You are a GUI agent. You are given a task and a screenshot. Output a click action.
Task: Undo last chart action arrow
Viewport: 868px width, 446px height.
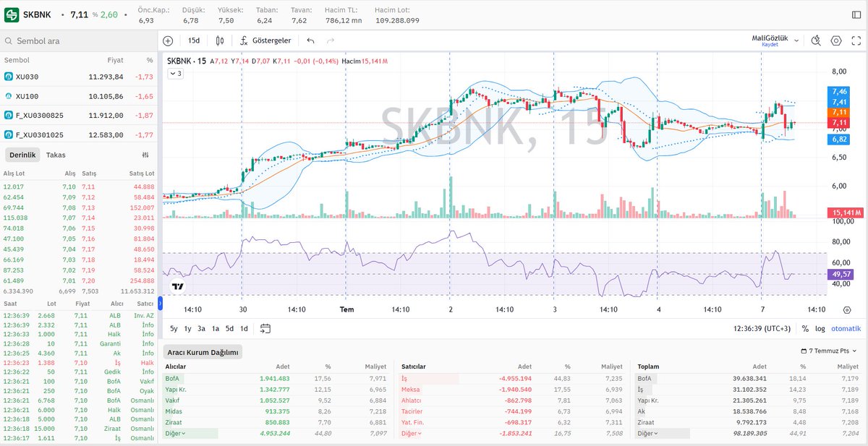click(310, 40)
